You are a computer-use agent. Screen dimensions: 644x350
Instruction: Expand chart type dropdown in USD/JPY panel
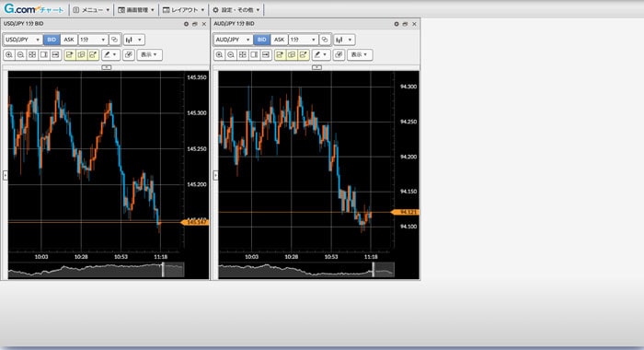pos(134,40)
